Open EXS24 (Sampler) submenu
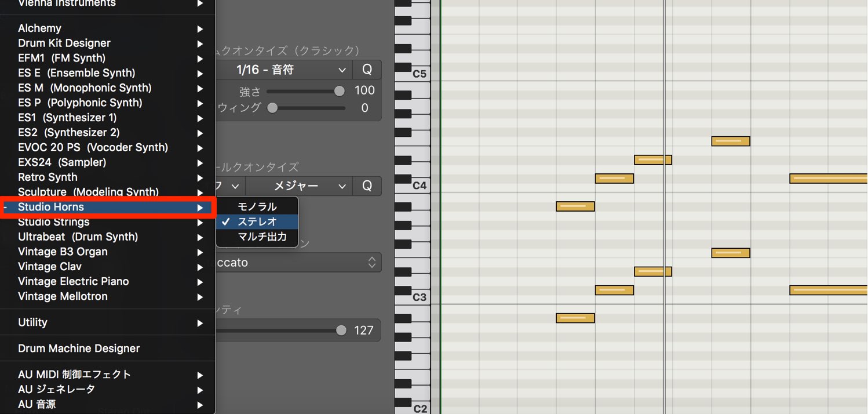This screenshot has width=868, height=414. [108, 162]
